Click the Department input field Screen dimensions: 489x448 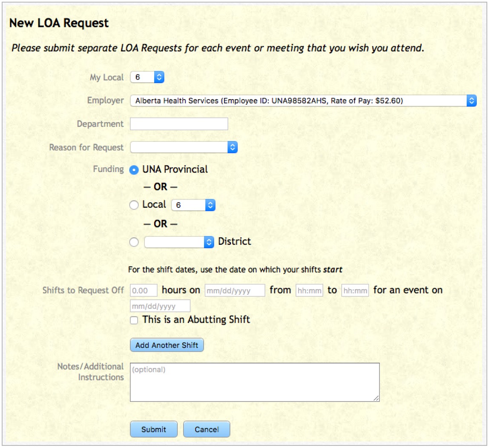click(179, 124)
